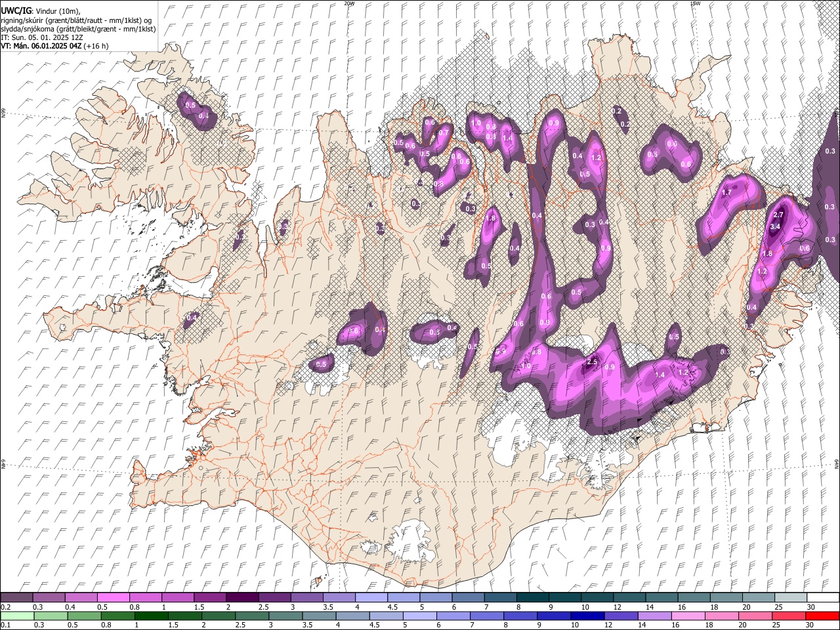Click the 20W longitude label at top
Viewport: 840px width, 630px height.
point(349,3)
